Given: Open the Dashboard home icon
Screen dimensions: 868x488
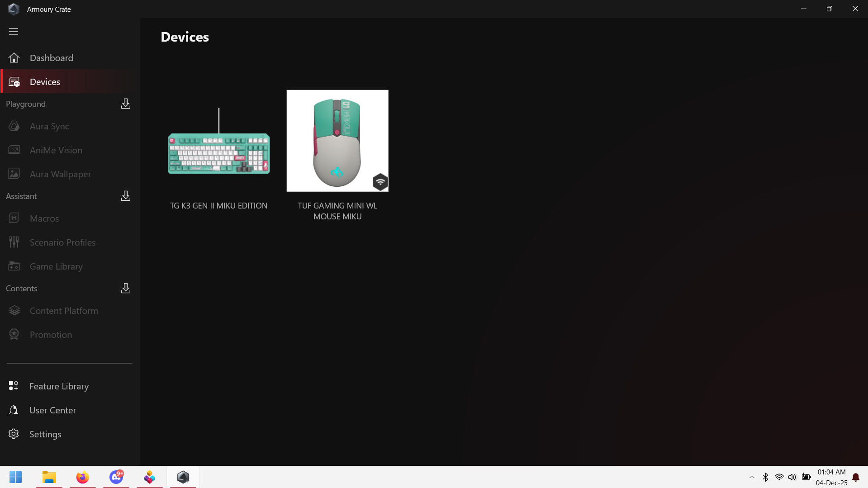Looking at the screenshot, I should click(x=14, y=58).
